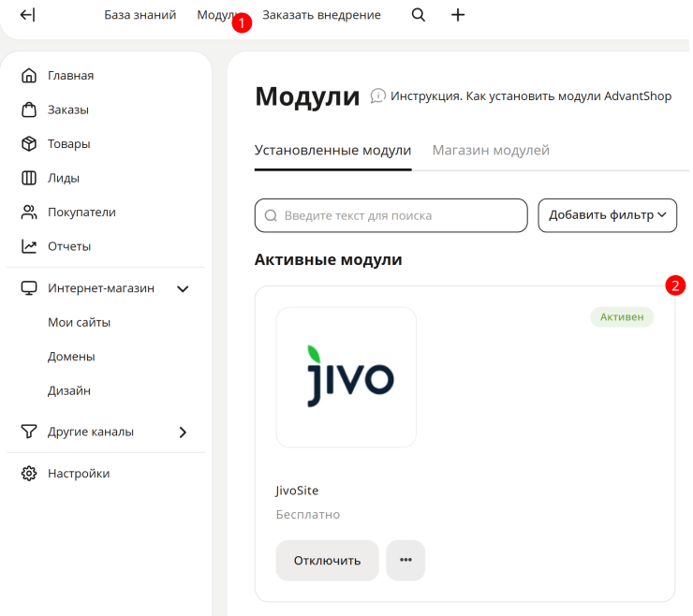The image size is (693, 616).
Task: Switch to Установленные модули tab
Action: 332,150
